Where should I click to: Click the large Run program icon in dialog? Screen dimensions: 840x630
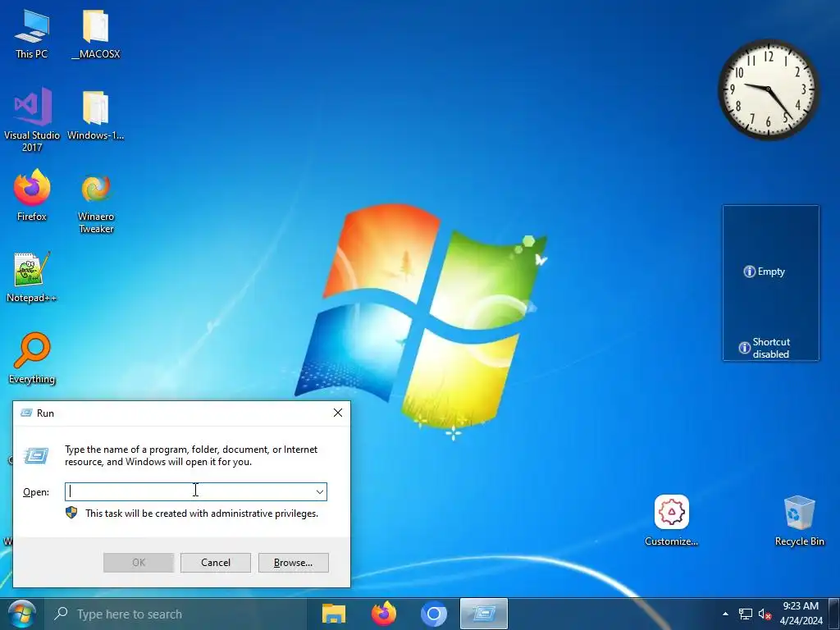tap(36, 456)
